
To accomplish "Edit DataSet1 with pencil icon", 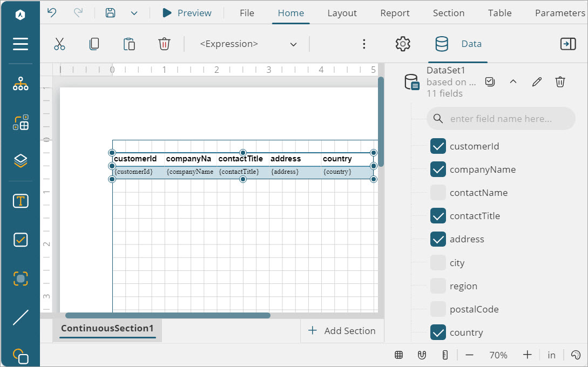I will (537, 81).
